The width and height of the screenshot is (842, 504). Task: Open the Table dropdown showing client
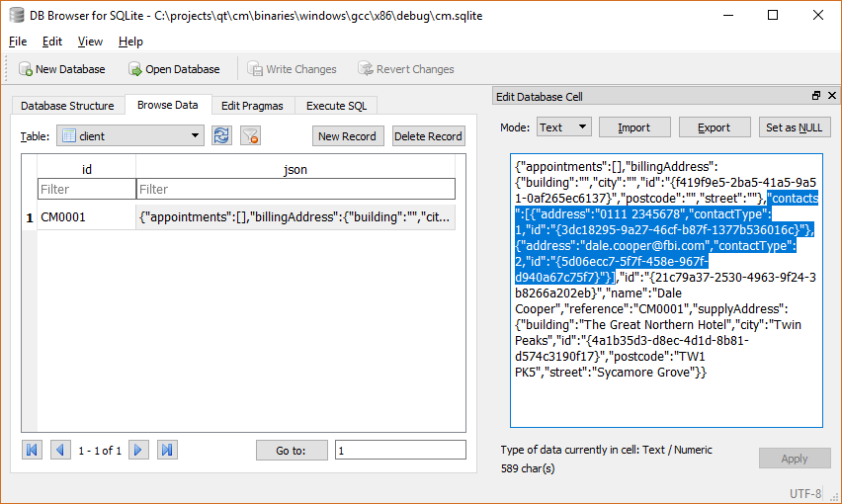130,136
